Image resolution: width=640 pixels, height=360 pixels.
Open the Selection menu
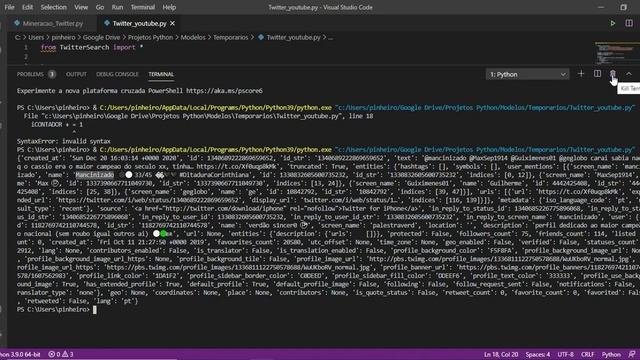point(53,7)
